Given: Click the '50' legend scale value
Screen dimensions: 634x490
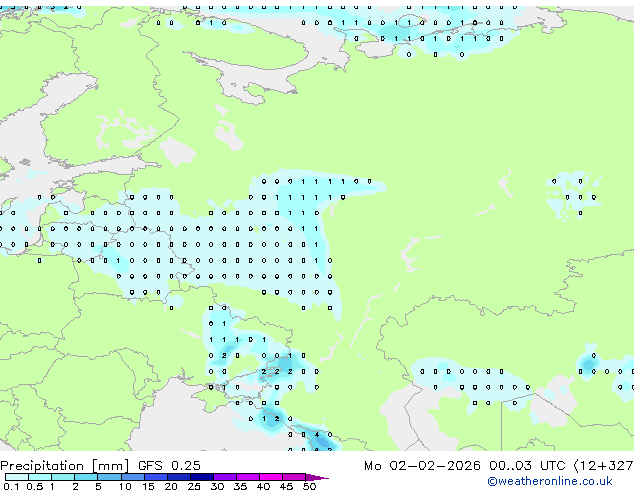Looking at the screenshot, I should (310, 486).
